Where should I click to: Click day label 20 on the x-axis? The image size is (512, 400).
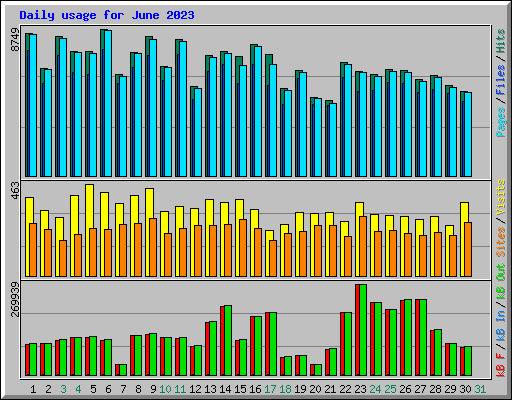(x=315, y=389)
